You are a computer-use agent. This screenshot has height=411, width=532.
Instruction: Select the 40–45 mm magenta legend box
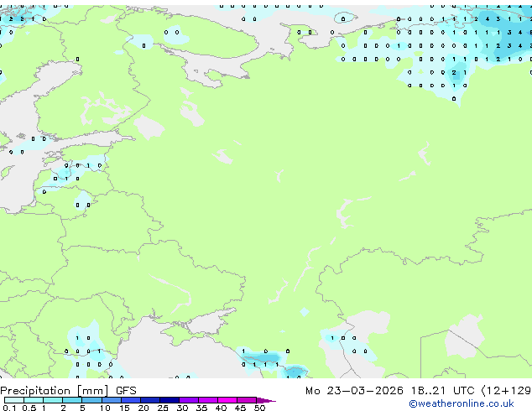227,400
